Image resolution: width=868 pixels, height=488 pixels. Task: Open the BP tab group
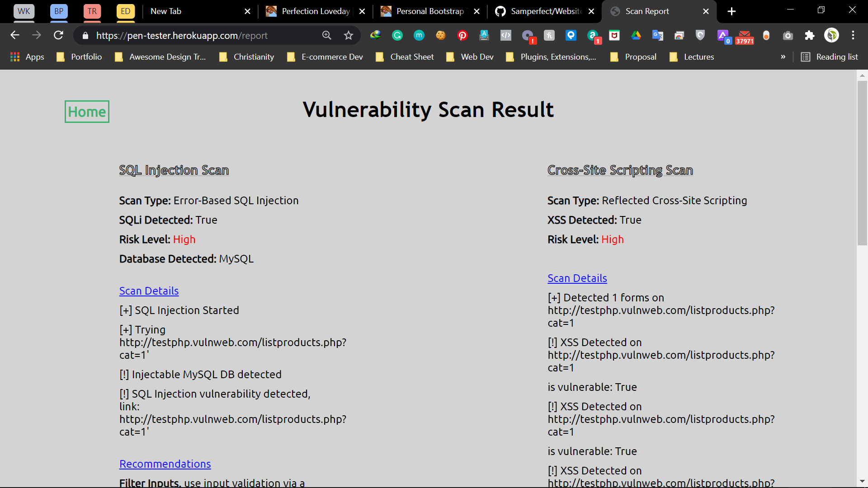point(59,11)
